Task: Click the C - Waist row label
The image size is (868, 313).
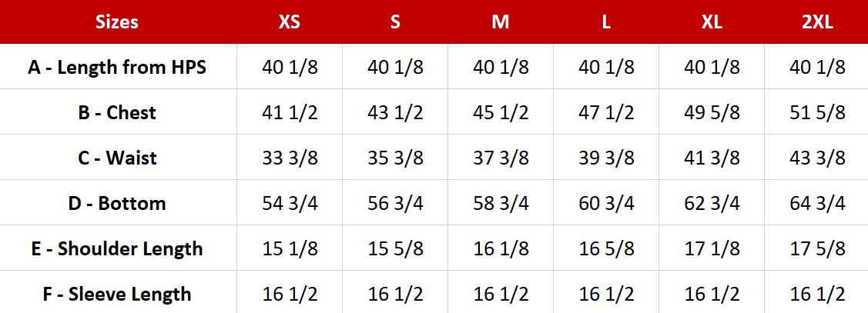Action: point(117,158)
